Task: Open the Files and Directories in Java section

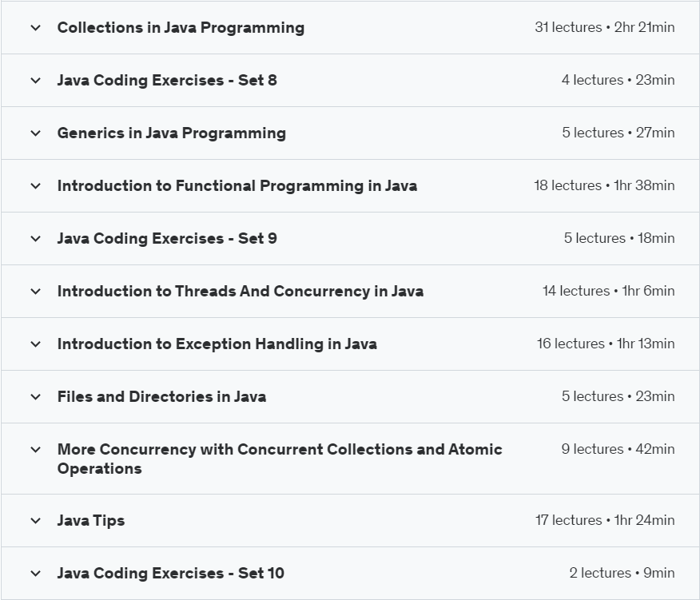Action: click(161, 397)
